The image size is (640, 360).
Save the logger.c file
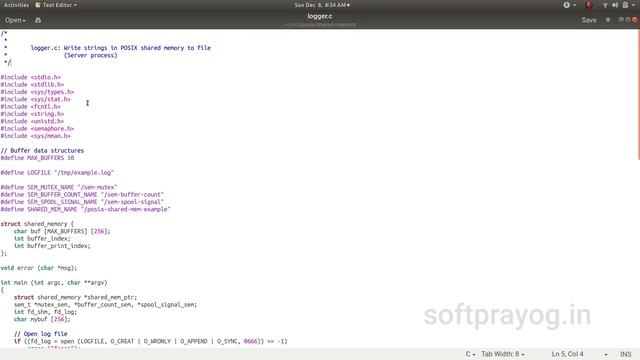point(589,20)
